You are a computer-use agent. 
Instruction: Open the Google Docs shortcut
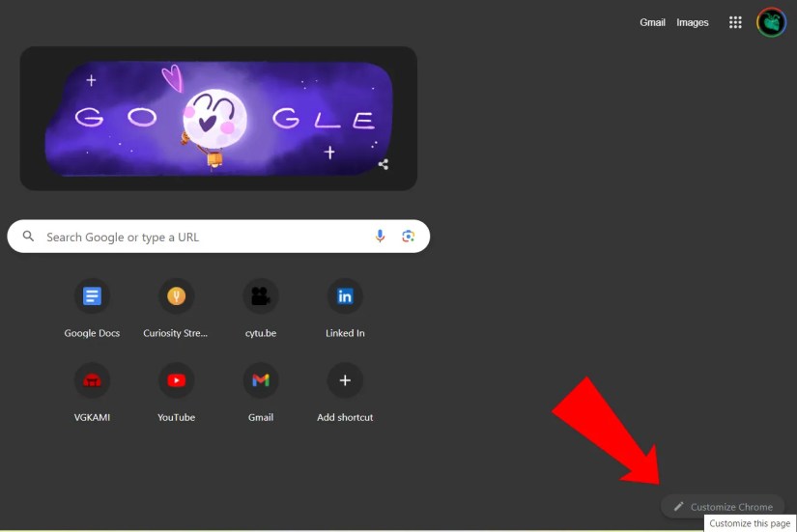tap(92, 308)
